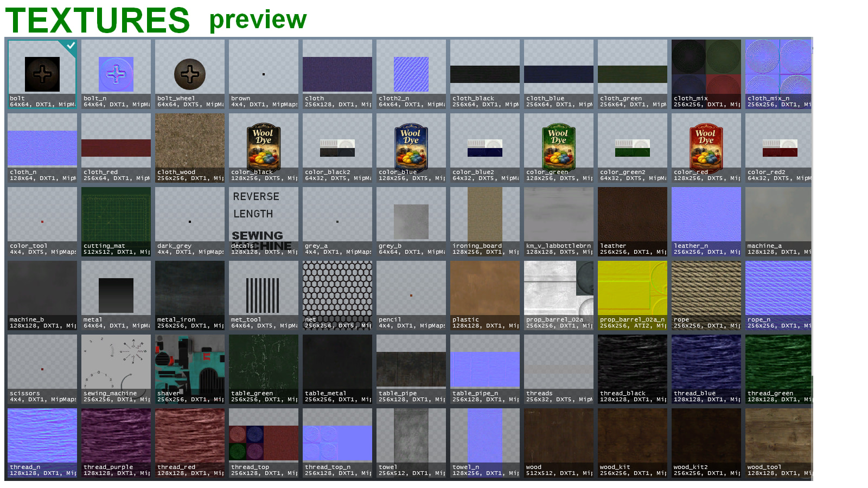This screenshot has height=488, width=868.
Task: Select the cutting_mat texture
Action: coord(116,222)
